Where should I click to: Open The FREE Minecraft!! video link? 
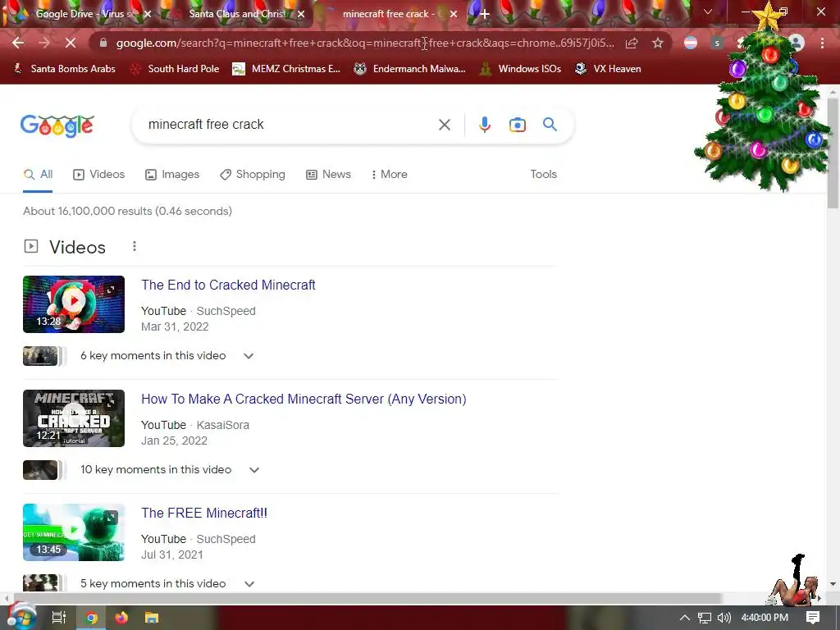[x=204, y=514]
